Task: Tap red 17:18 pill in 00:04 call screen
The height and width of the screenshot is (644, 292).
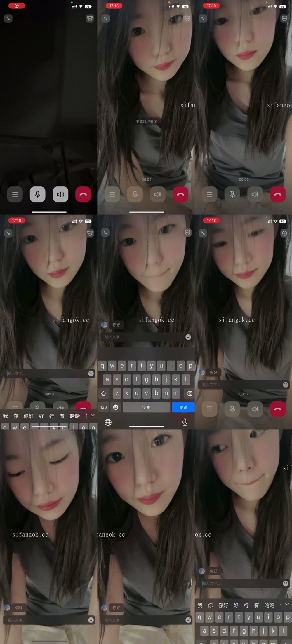Action: 114,6
